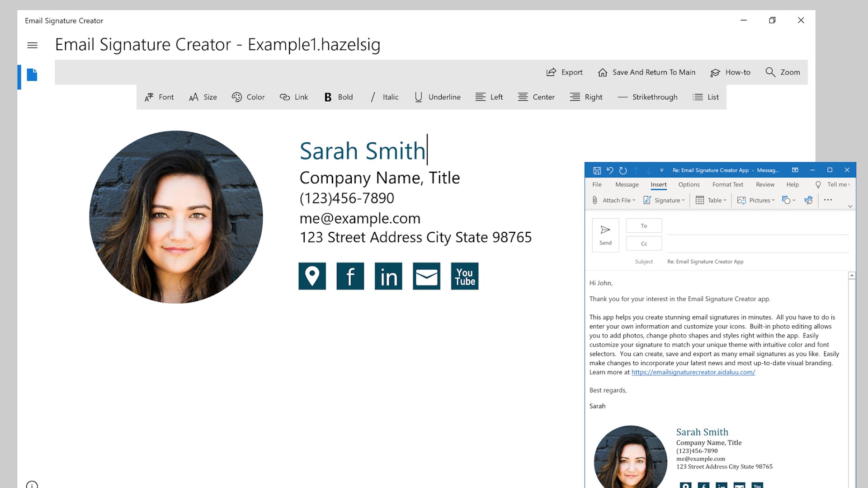Click the Export toolbar button
This screenshot has width=868, height=488.
pyautogui.click(x=564, y=72)
